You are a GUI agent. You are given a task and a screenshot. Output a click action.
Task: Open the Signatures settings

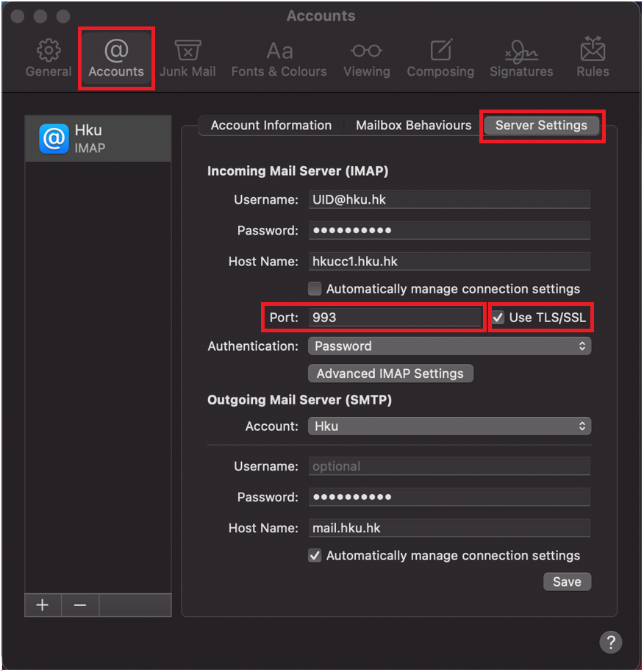pos(521,57)
